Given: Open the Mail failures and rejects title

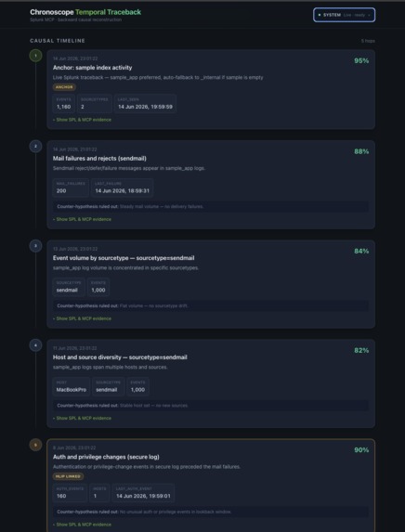Looking at the screenshot, I should [x=99, y=159].
